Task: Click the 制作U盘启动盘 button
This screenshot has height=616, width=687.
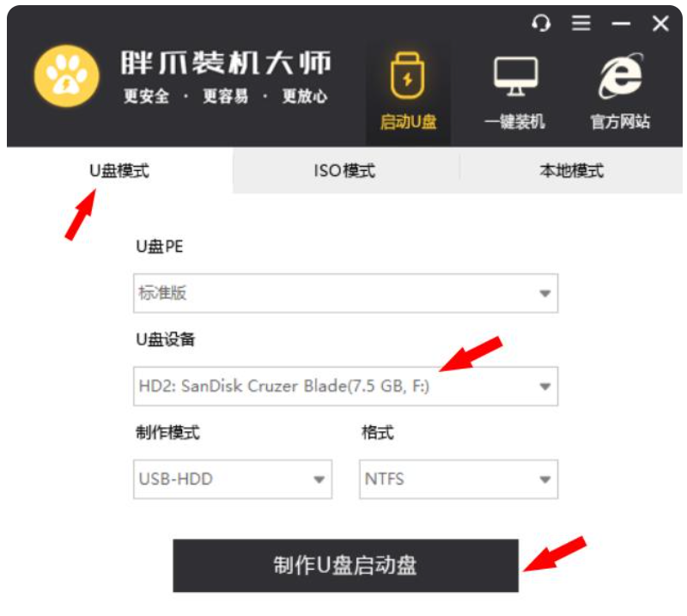Action: tap(345, 565)
